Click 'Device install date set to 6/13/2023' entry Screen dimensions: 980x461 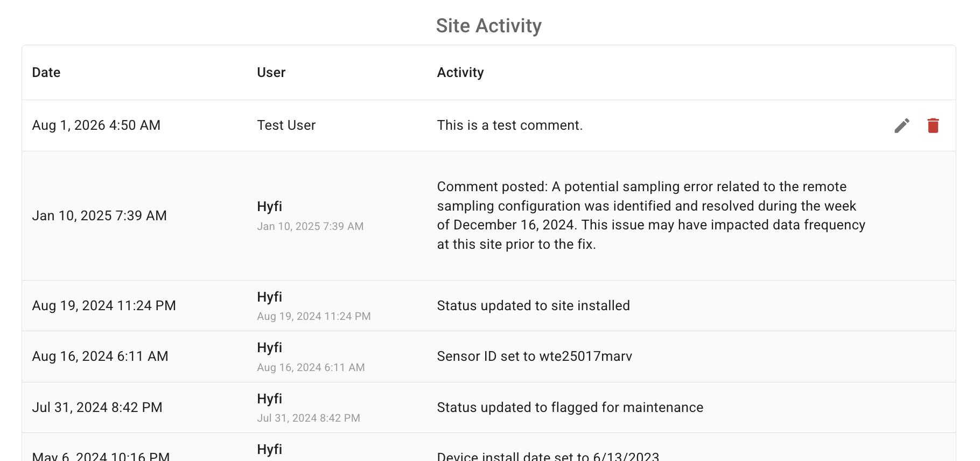click(x=548, y=456)
